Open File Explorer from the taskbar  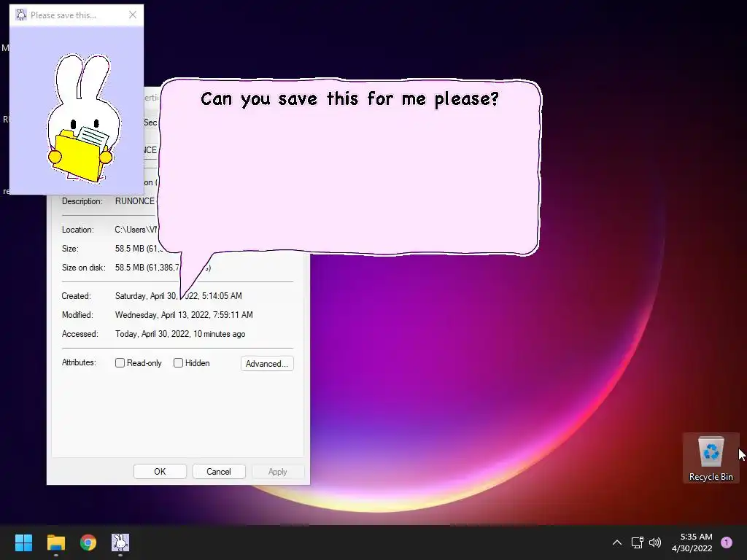click(x=55, y=542)
